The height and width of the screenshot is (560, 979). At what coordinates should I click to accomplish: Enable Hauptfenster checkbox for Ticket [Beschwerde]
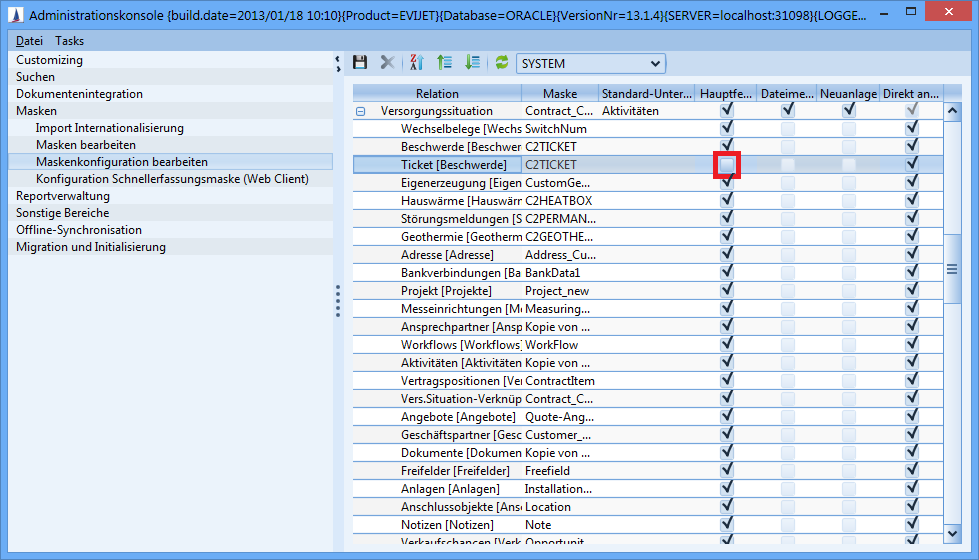[727, 163]
